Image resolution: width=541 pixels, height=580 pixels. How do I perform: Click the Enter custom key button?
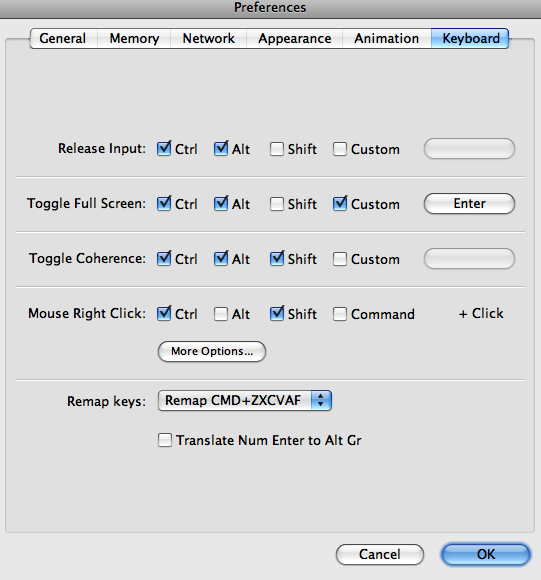click(x=469, y=203)
